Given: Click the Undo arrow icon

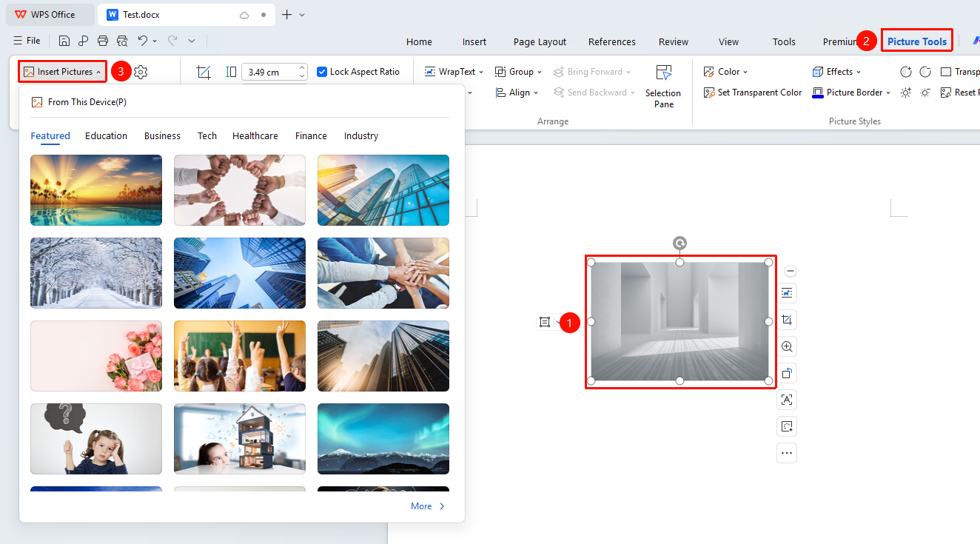Looking at the screenshot, I should [x=143, y=41].
